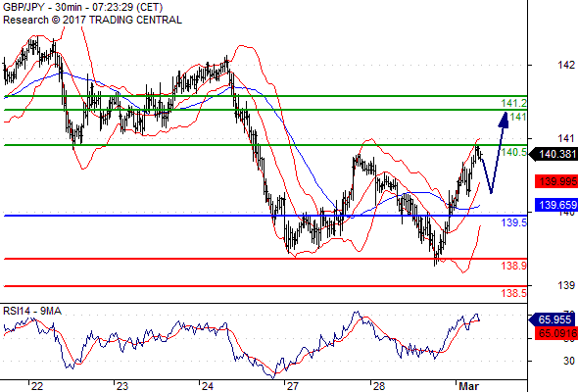Click the 27 date marker on the time axis
The height and width of the screenshot is (392, 578).
(x=292, y=386)
